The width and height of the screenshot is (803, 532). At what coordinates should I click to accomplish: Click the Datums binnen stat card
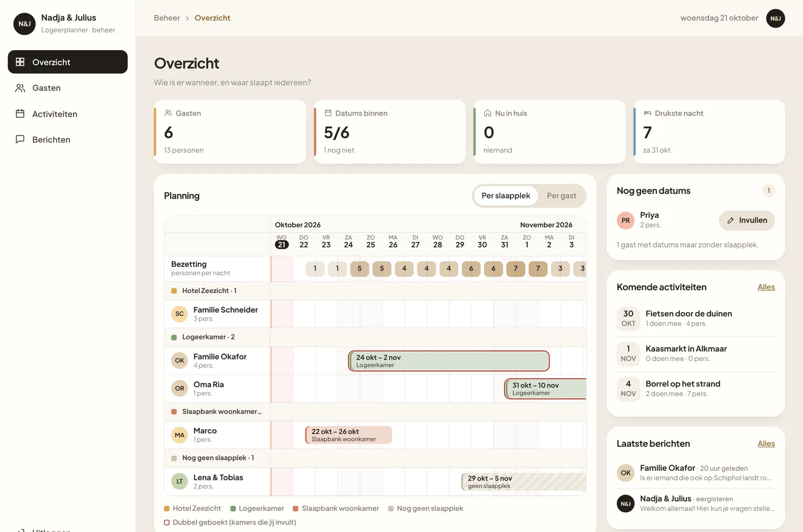(x=389, y=131)
